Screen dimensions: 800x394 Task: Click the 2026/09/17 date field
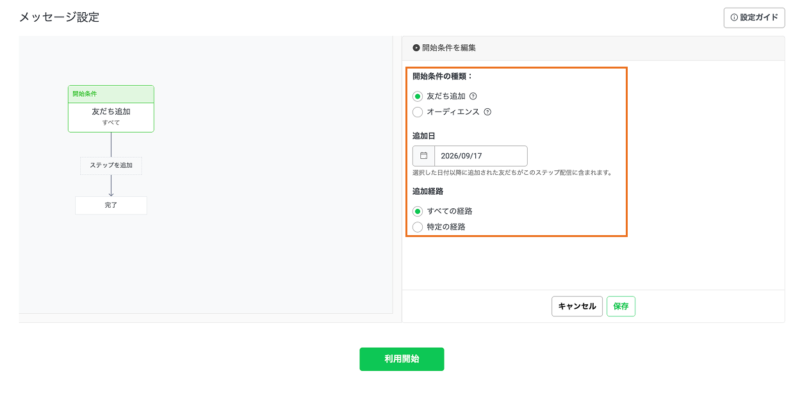[481, 156]
